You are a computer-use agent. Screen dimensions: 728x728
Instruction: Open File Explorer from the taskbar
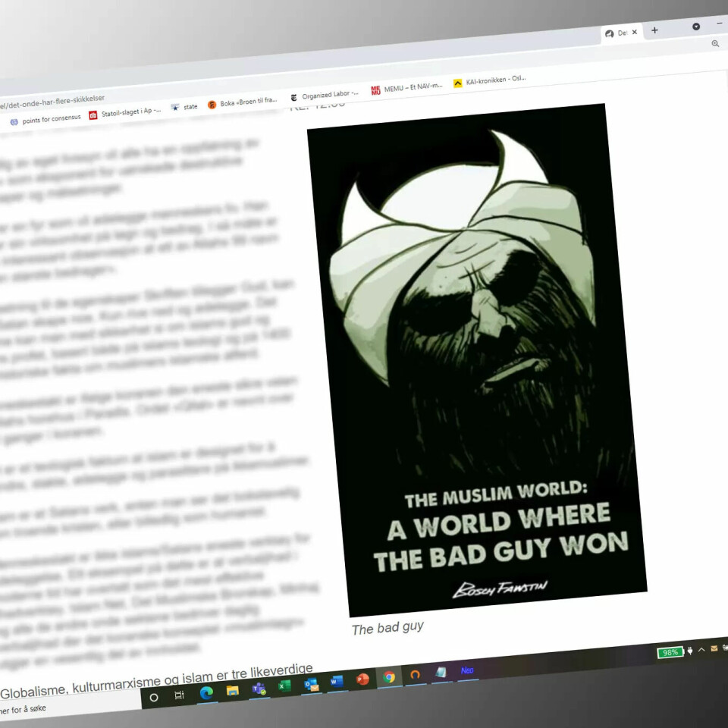click(233, 690)
